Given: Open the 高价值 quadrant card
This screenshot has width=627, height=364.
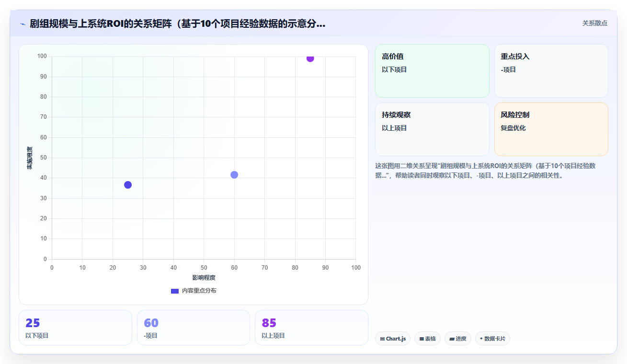Looking at the screenshot, I should [432, 71].
